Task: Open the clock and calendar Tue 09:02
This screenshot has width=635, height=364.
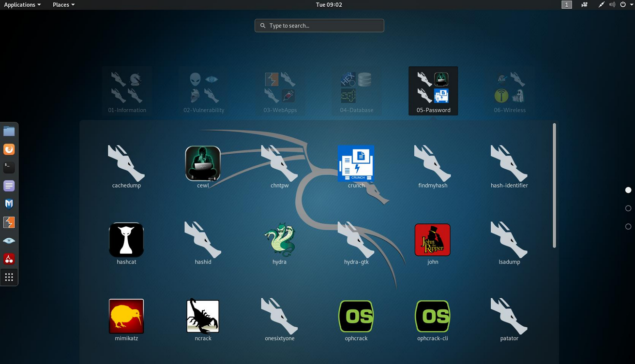Action: [x=329, y=4]
